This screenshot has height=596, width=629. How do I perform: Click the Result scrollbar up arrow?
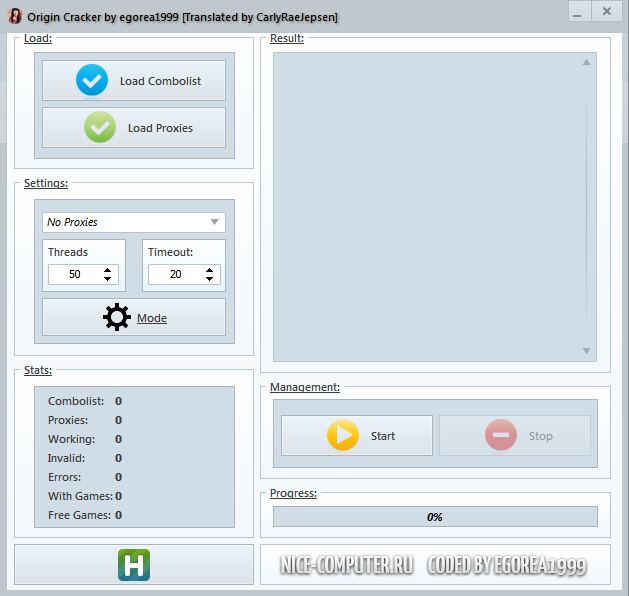click(586, 62)
